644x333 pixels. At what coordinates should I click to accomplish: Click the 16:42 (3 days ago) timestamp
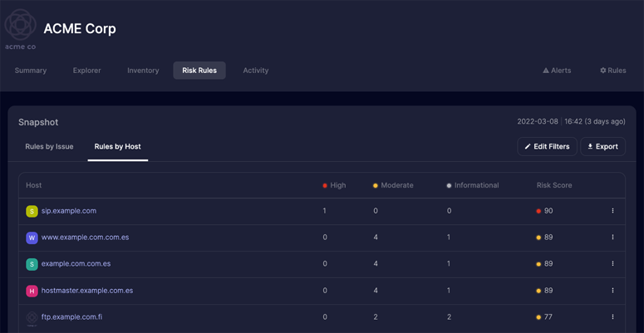coord(595,122)
